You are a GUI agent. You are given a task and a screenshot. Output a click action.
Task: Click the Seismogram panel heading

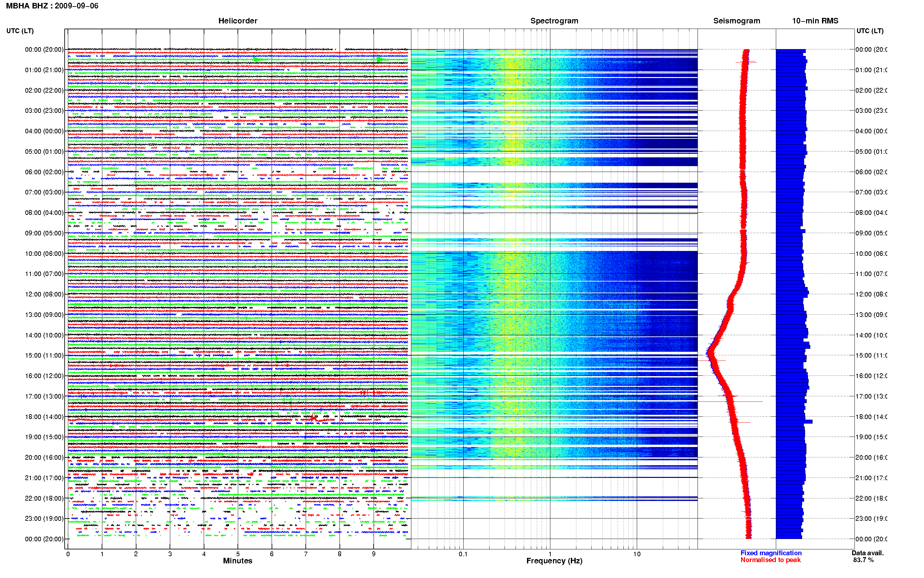(x=737, y=21)
